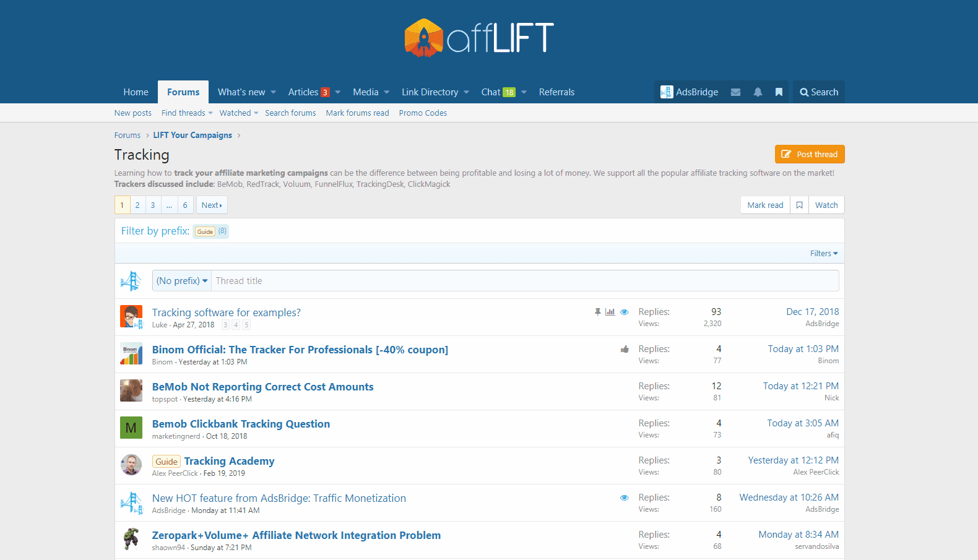Screen dimensions: 978x560
Task: Click the poll chart icon on Tracking software thread
Action: [610, 312]
